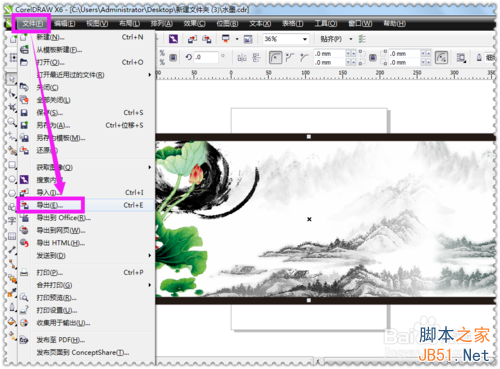The image size is (500, 369).
Task: Click the welcome screen toolbar icon
Action: coord(248,39)
